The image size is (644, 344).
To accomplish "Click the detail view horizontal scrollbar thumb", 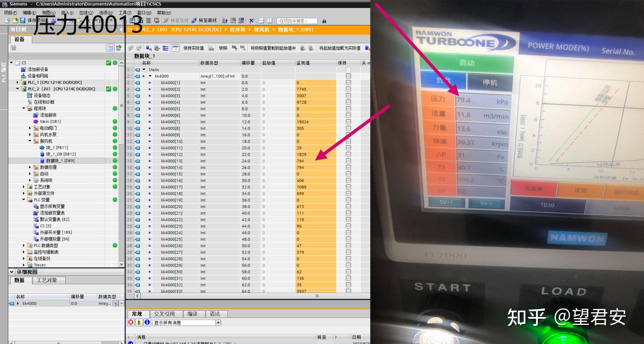I will point(58,342).
